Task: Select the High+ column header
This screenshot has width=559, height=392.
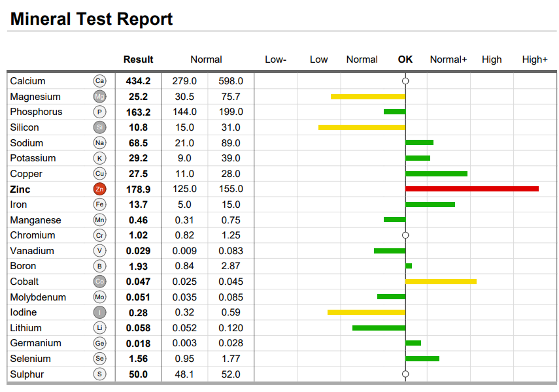Action: point(535,59)
